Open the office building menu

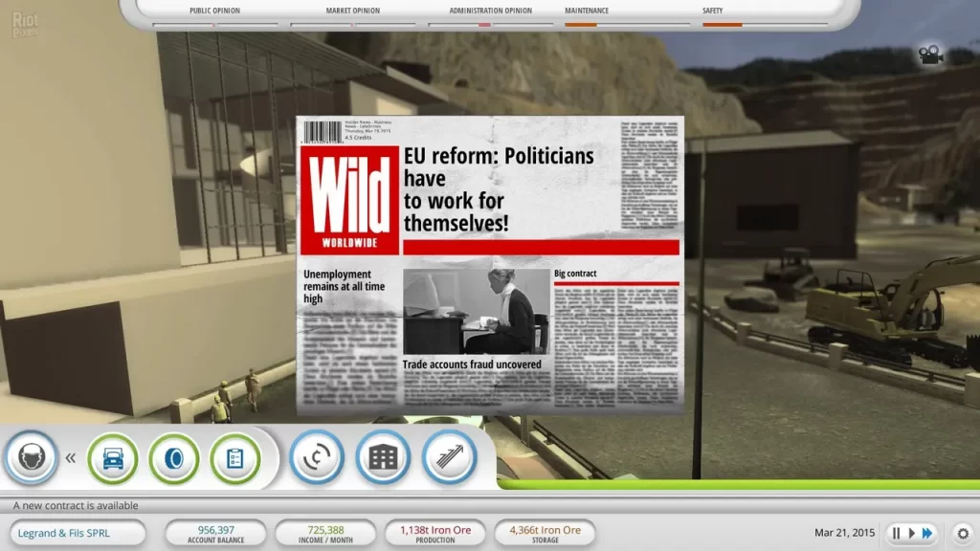(383, 457)
